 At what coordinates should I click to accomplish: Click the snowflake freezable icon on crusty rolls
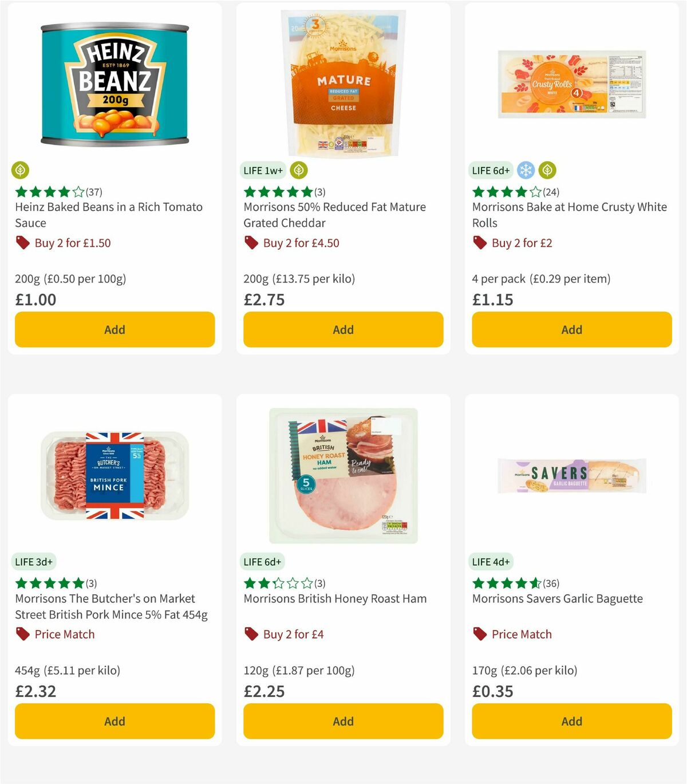tap(525, 170)
